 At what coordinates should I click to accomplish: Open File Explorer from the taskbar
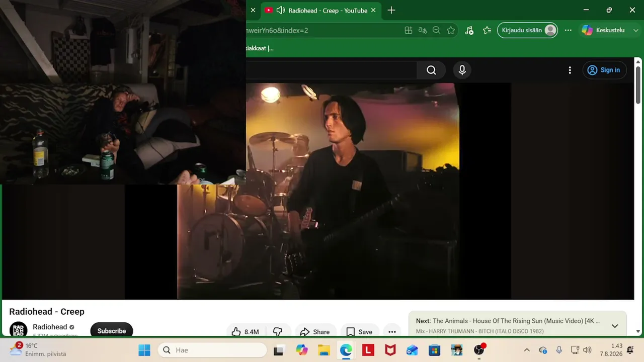(x=324, y=350)
